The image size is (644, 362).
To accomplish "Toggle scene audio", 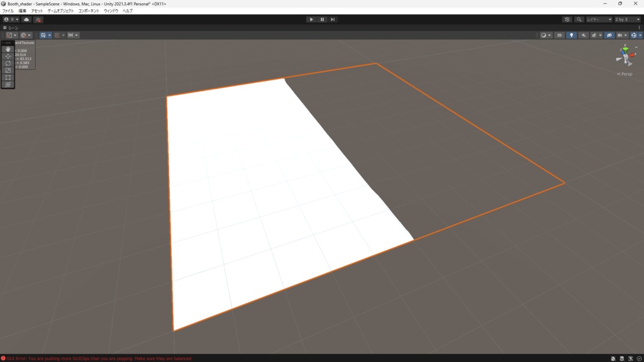I will 583,35.
